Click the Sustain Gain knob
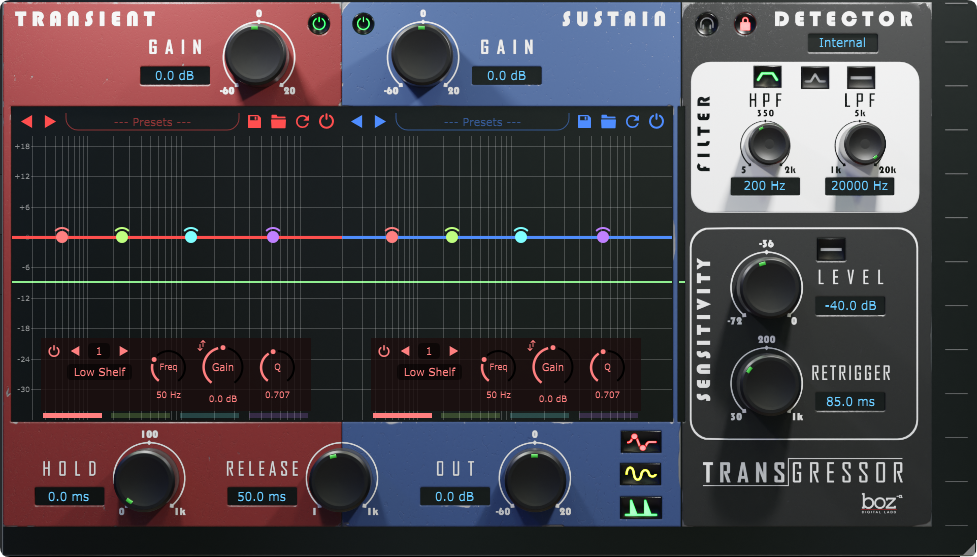Viewport: 977px width, 557px height. point(422,55)
